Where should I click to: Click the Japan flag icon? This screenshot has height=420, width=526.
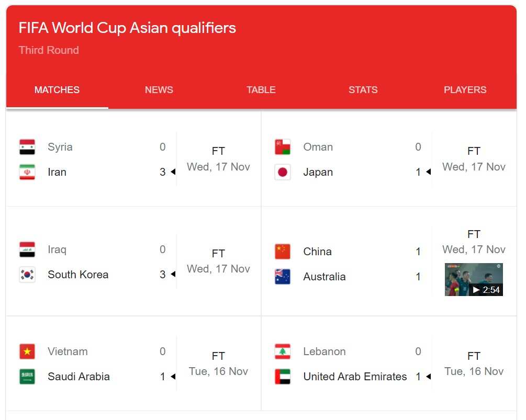tap(283, 172)
